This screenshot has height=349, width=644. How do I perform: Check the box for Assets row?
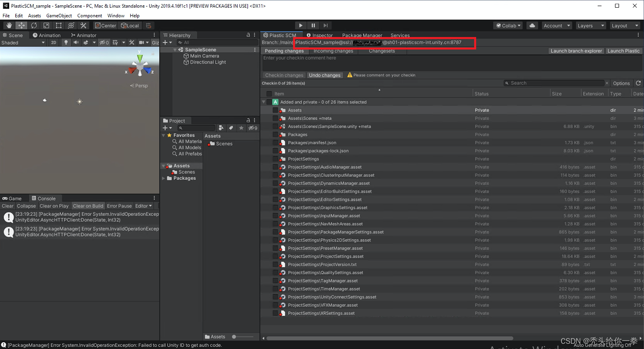(x=275, y=110)
